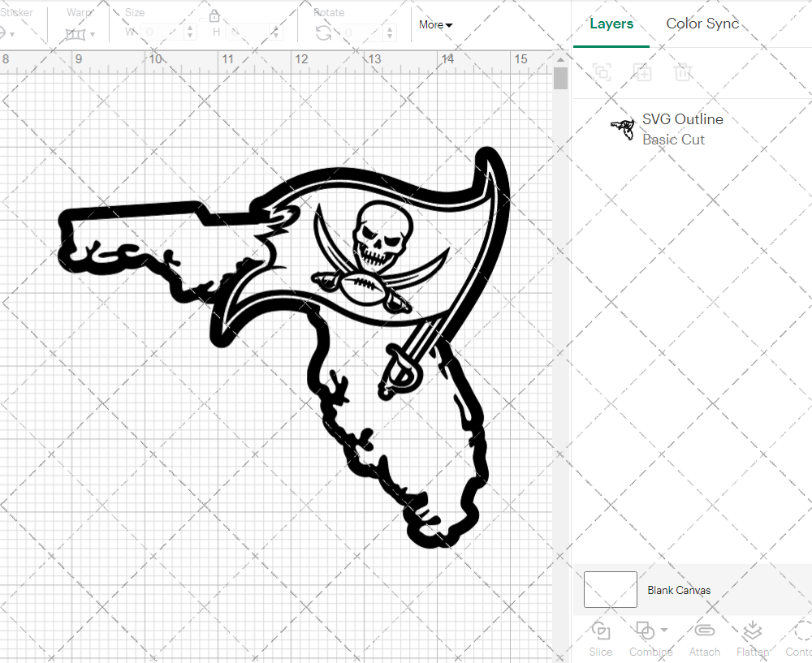This screenshot has width=812, height=663.
Task: Click the Slice tool icon
Action: tap(600, 631)
